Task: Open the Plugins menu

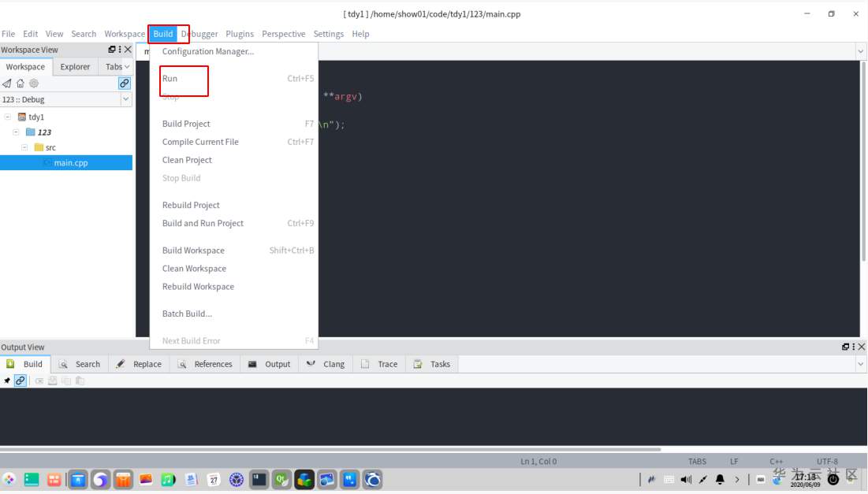Action: coord(240,34)
